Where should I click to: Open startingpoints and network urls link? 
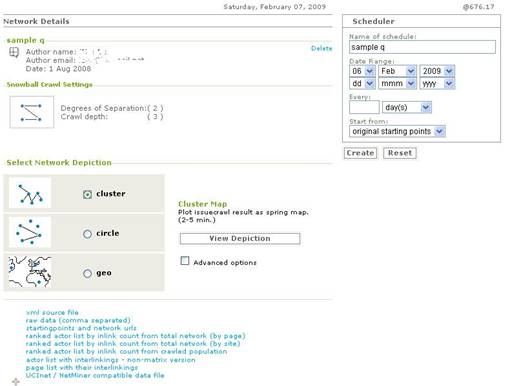pos(81,328)
